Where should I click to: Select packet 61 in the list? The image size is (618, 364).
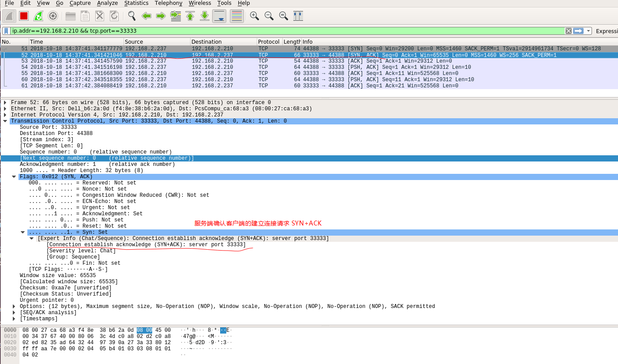[309, 86]
